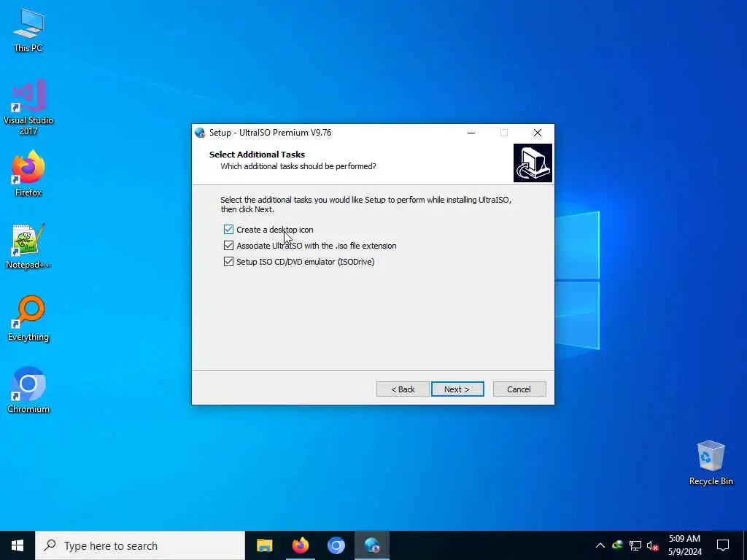Click the Next button in Setup
This screenshot has width=747, height=560.
point(457,389)
